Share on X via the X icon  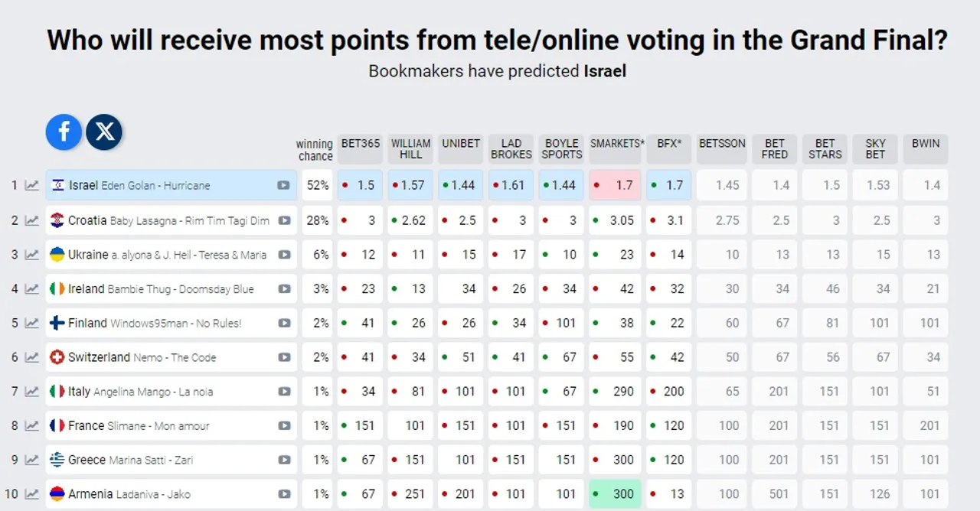tap(104, 132)
